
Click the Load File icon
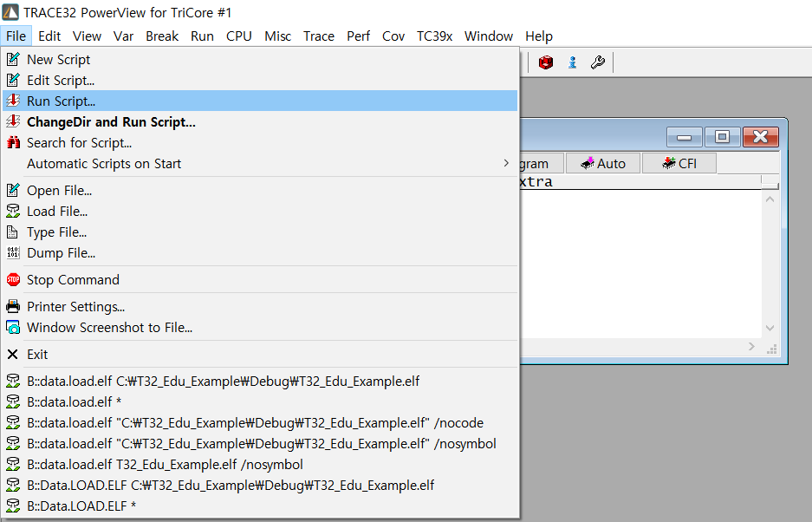[x=13, y=211]
